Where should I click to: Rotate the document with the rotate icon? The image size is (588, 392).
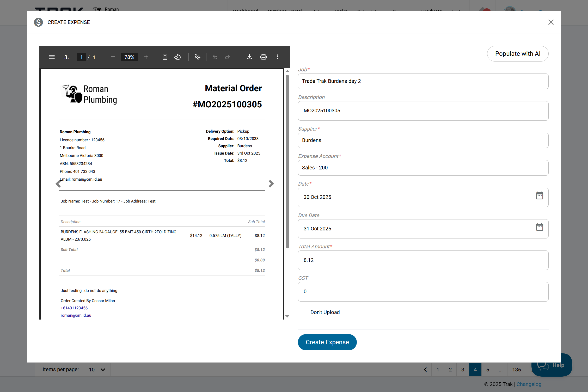(177, 57)
